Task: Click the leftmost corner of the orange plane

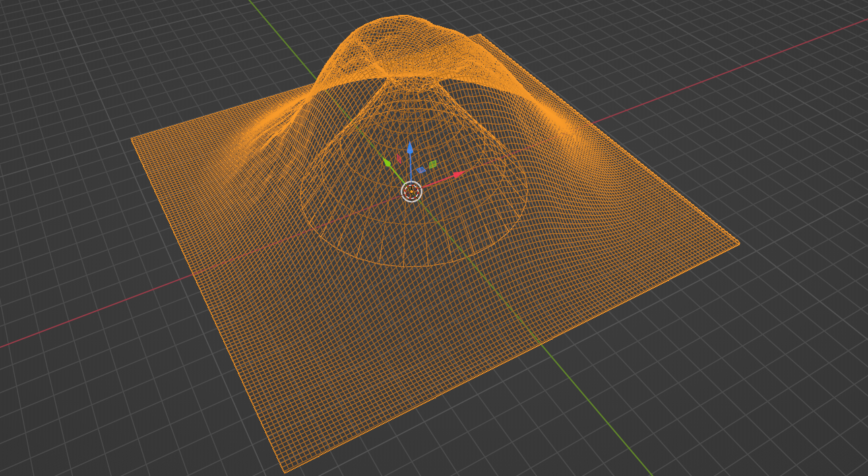Action: [132, 139]
